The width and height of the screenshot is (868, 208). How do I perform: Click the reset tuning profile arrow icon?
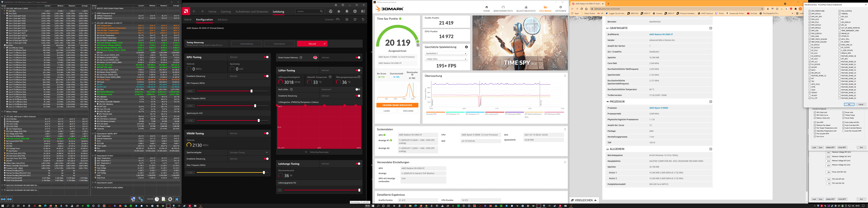[363, 19]
